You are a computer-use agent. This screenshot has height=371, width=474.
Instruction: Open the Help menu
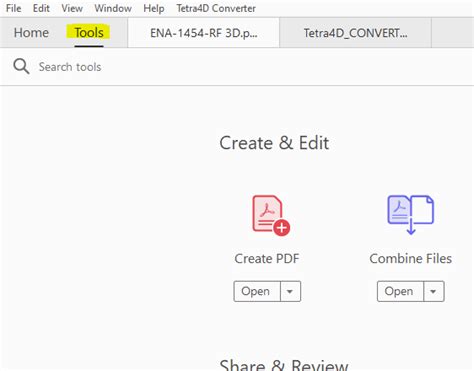pyautogui.click(x=154, y=8)
